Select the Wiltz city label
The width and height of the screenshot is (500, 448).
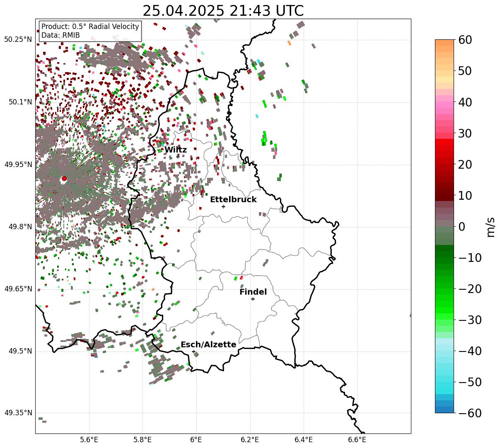pyautogui.click(x=176, y=150)
